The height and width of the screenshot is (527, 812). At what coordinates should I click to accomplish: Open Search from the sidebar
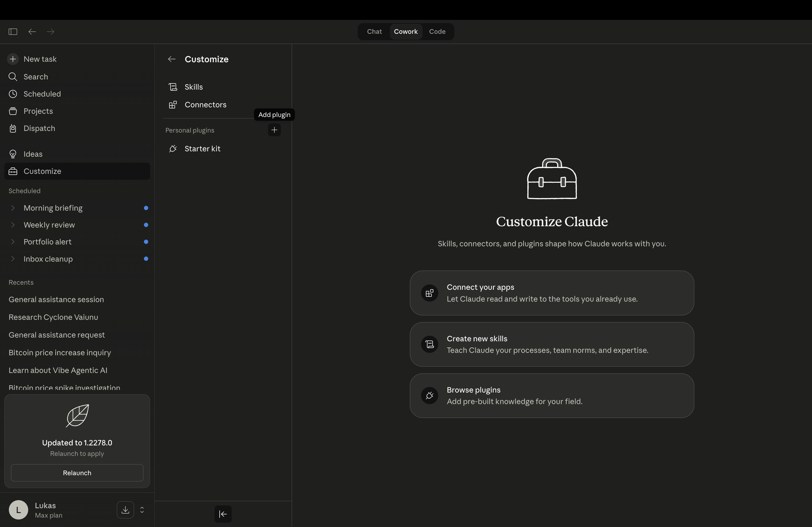[35, 77]
